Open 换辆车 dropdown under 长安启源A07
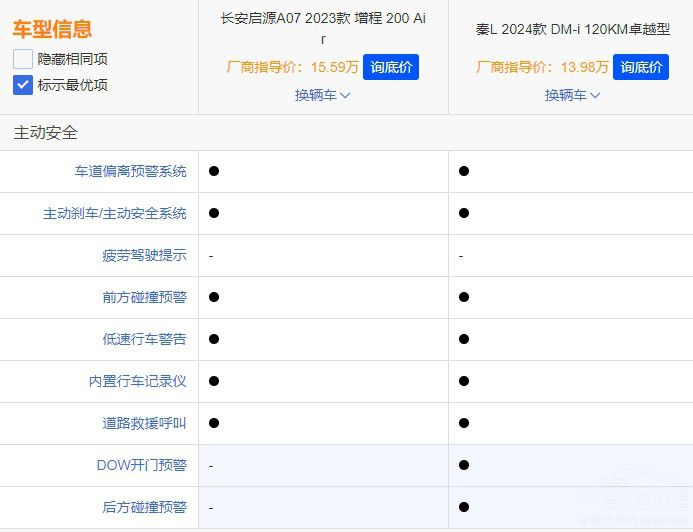The image size is (693, 532). click(322, 95)
